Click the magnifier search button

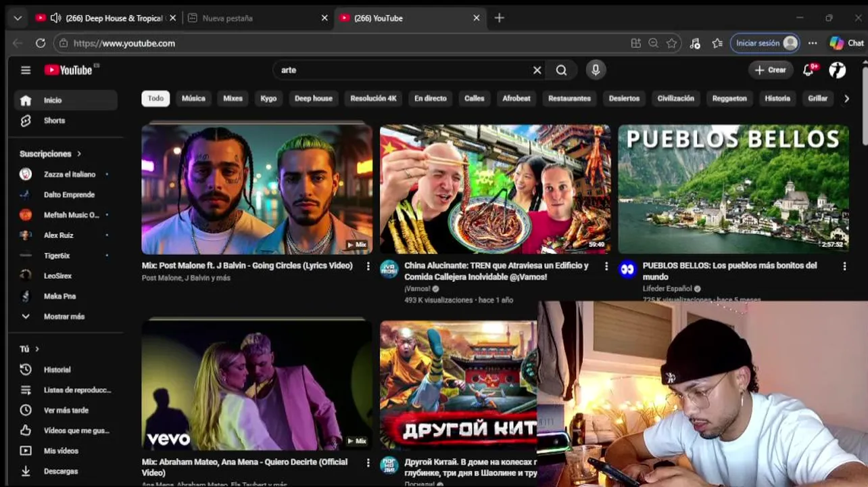click(x=562, y=70)
